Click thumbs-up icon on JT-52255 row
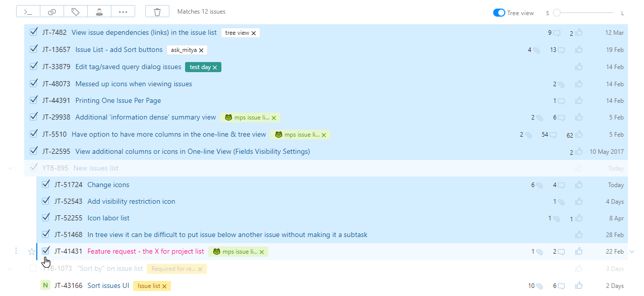Image resolution: width=644 pixels, height=296 pixels. tap(579, 218)
